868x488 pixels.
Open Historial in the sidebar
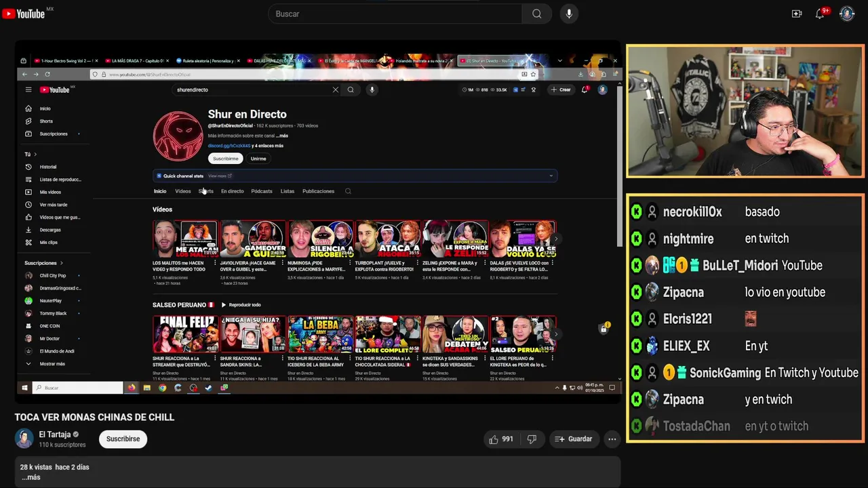pyautogui.click(x=47, y=167)
